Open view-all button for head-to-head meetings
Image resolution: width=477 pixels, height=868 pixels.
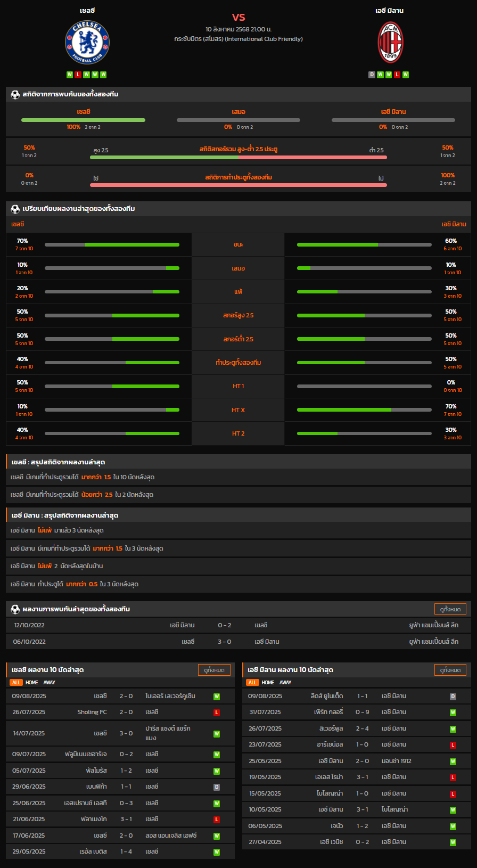[x=450, y=609]
